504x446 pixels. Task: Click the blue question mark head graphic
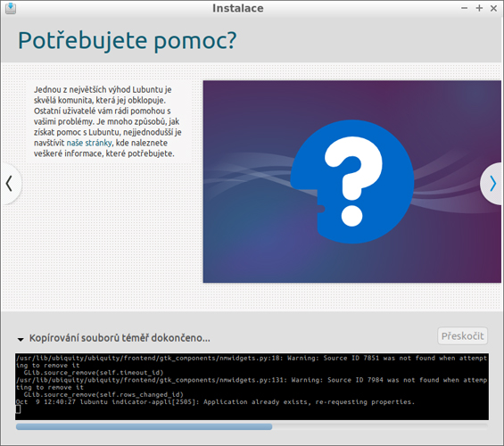352,182
